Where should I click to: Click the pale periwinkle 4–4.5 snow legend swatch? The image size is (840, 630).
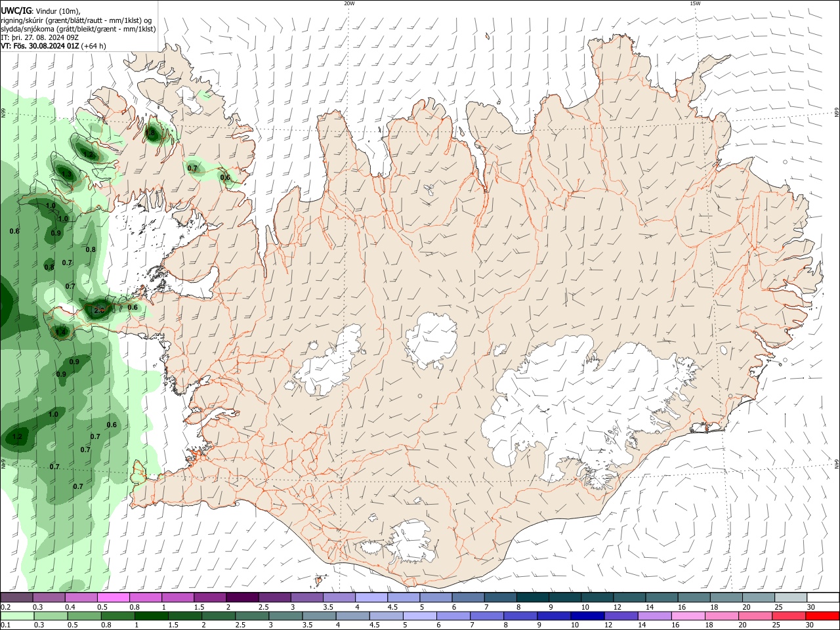click(x=371, y=598)
